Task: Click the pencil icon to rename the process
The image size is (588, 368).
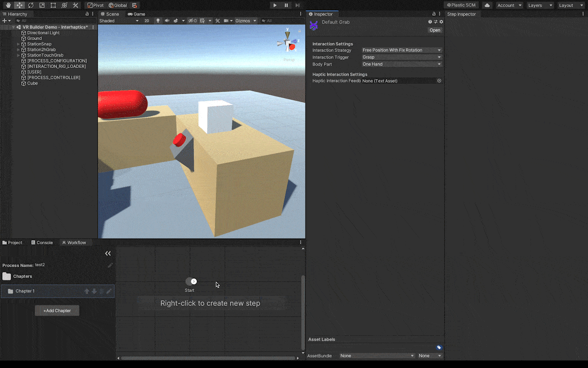Action: pos(110,265)
